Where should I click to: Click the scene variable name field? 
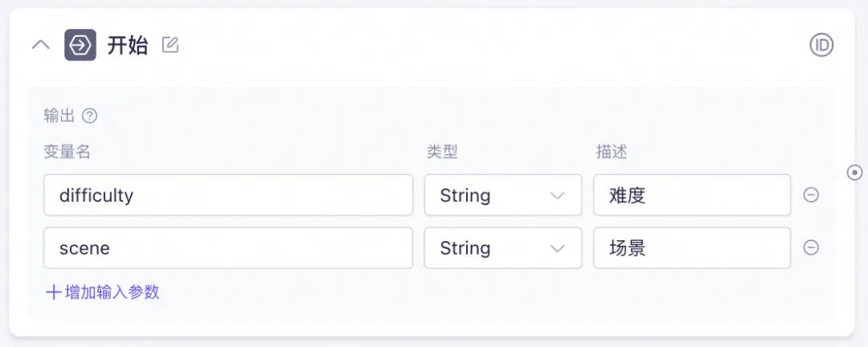pyautogui.click(x=228, y=248)
